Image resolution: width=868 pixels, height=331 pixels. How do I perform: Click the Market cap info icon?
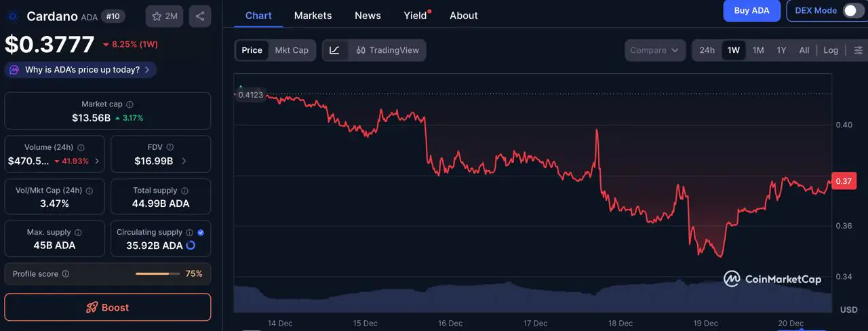point(130,104)
